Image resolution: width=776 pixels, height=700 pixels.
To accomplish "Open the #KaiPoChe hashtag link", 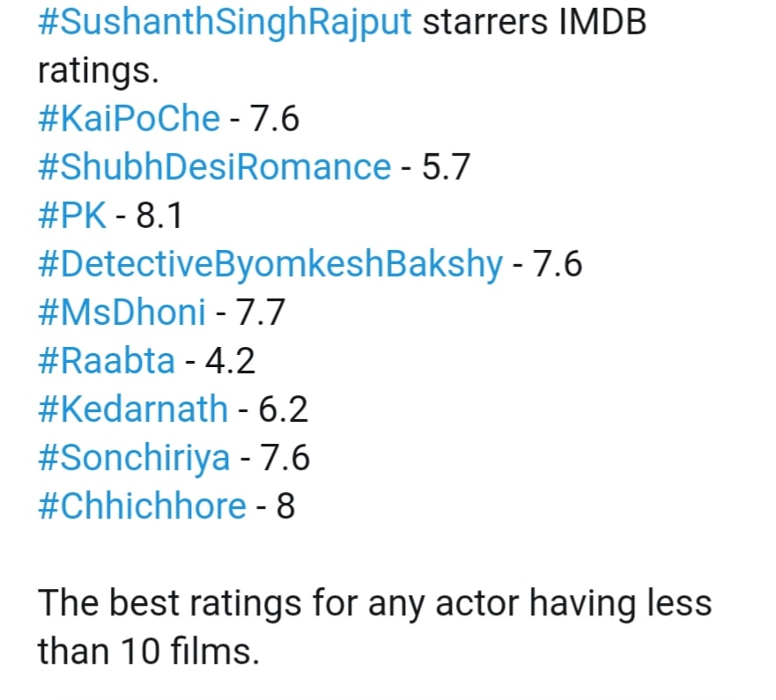I will [129, 119].
